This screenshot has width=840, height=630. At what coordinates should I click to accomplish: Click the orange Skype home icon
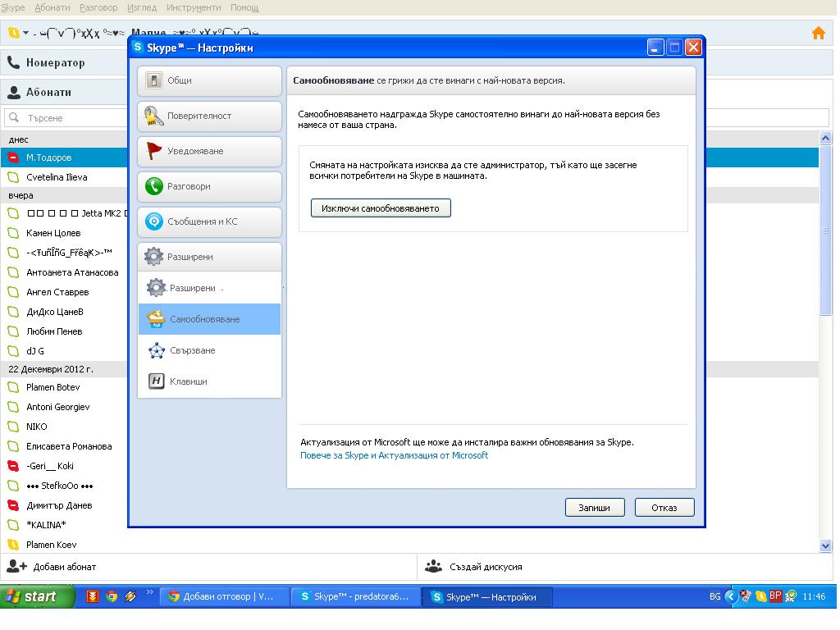tap(818, 34)
